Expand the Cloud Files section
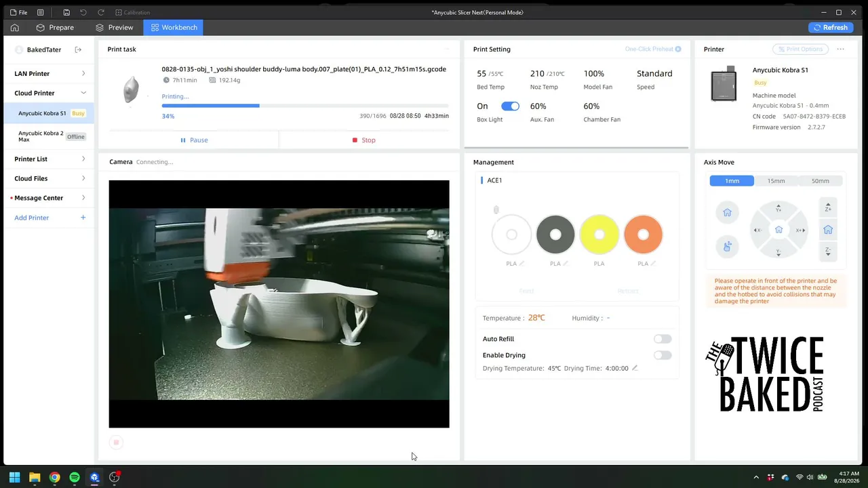The image size is (868, 488). coord(49,178)
